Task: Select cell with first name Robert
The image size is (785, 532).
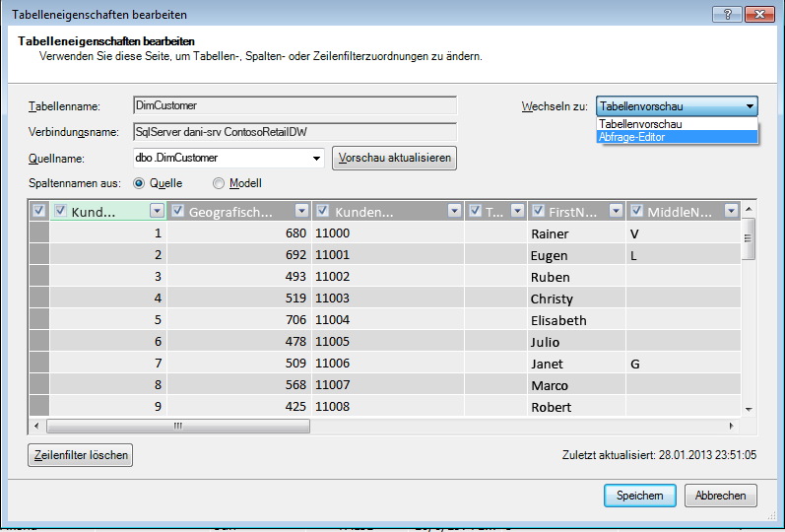Action: pyautogui.click(x=577, y=406)
